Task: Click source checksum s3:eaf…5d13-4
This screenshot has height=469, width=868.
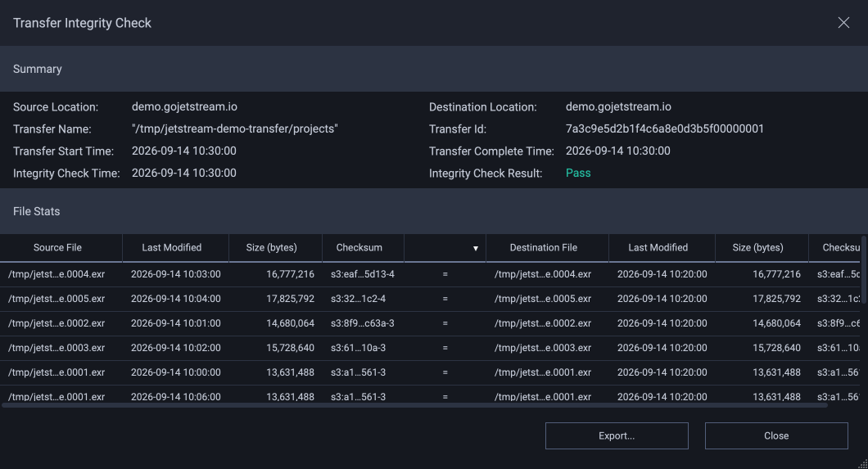Action: pos(363,274)
